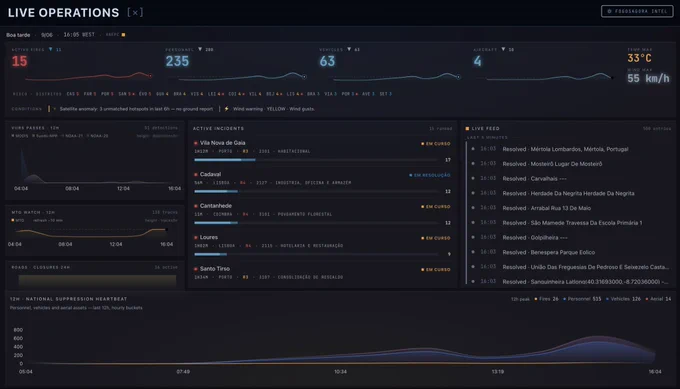Screen dimensions: 680x389
Task: Click the down-triangle beside Active Fires
Action: pos(51,49)
